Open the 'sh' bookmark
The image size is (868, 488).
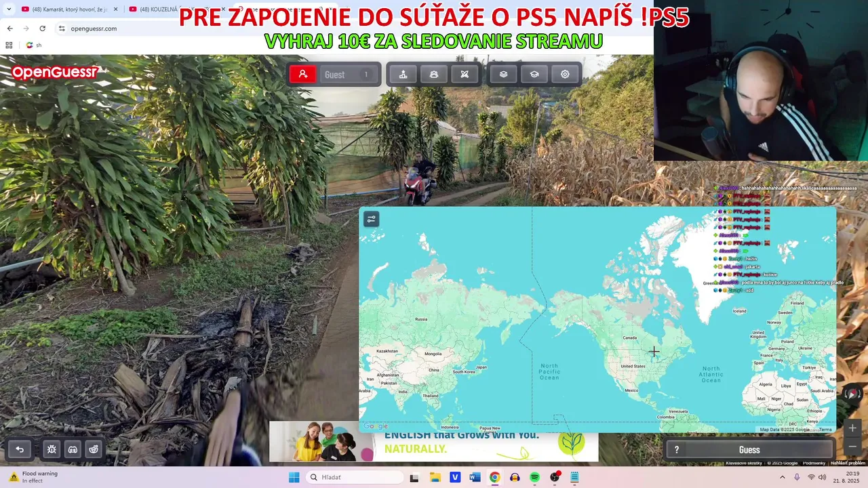(x=33, y=45)
